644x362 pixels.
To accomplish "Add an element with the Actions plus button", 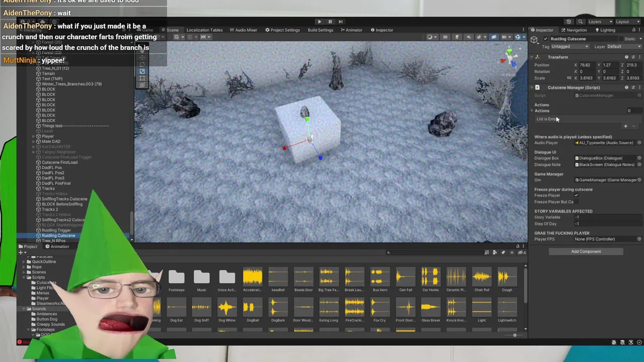I will pos(625,126).
